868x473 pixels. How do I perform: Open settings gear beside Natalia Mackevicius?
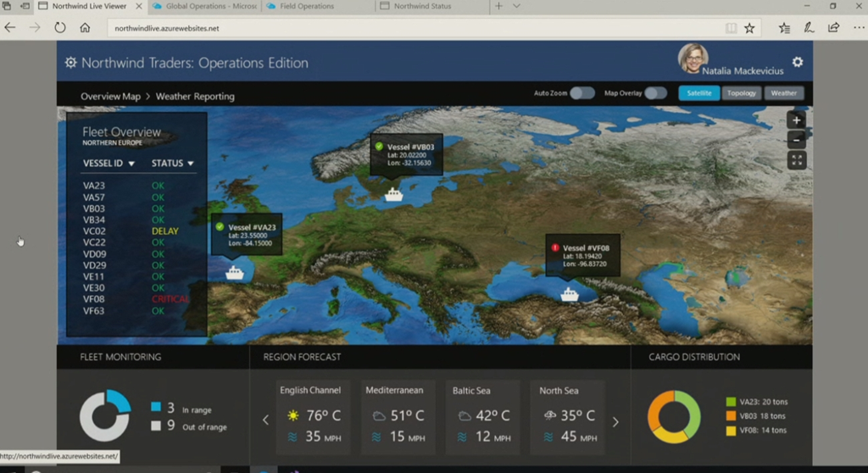click(x=797, y=63)
